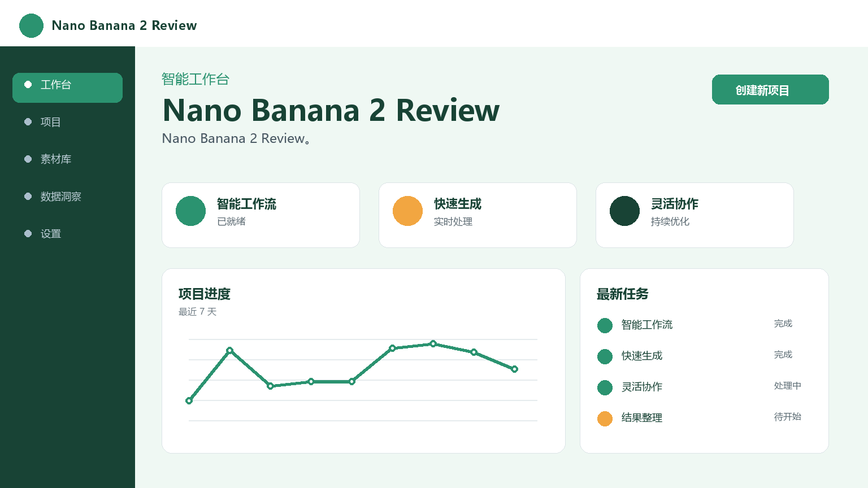
Task: Click the 创建新项目 button
Action: (770, 90)
